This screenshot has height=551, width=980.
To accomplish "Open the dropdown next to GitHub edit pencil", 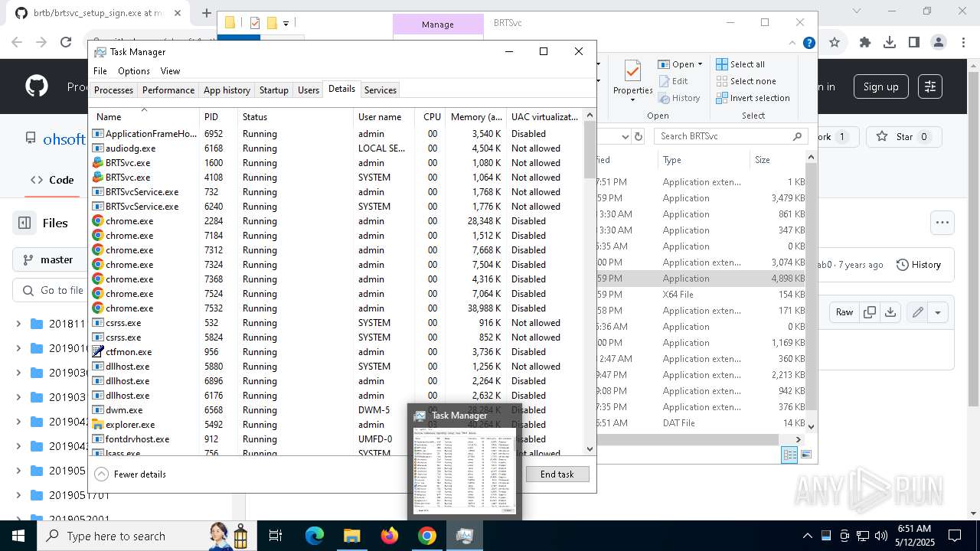I will coord(938,311).
